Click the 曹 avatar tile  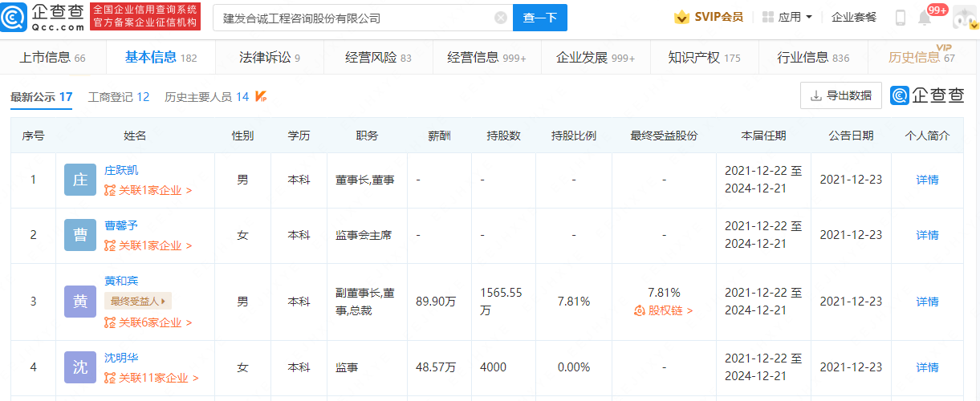[80, 236]
